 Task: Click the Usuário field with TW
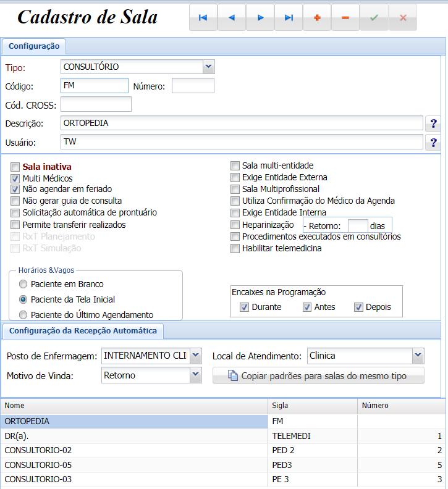click(242, 142)
